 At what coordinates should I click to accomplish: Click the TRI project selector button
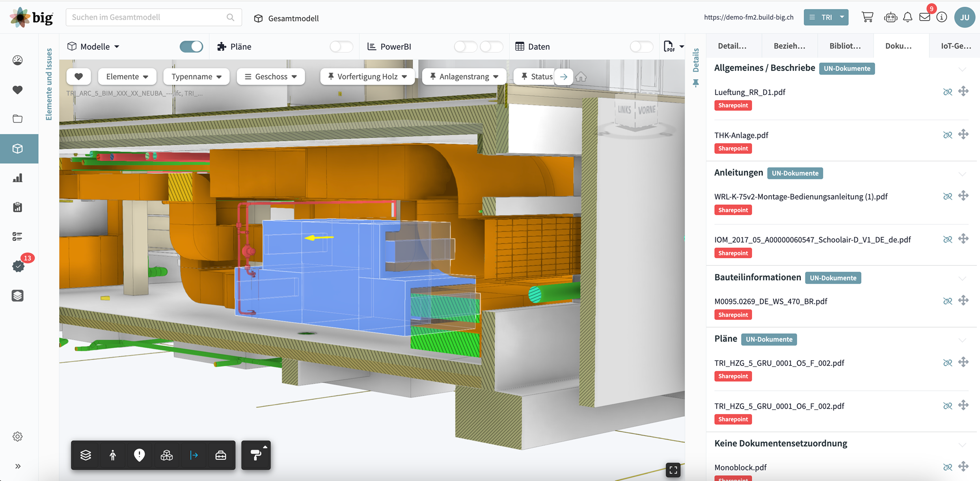[826, 17]
